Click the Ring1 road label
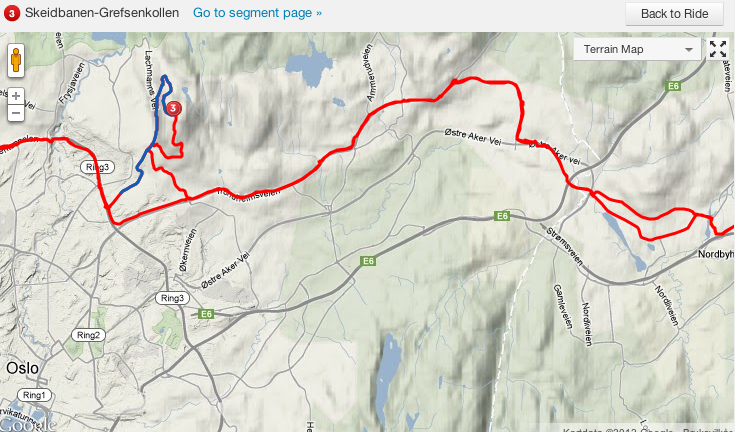This screenshot has width=744, height=432. click(34, 395)
